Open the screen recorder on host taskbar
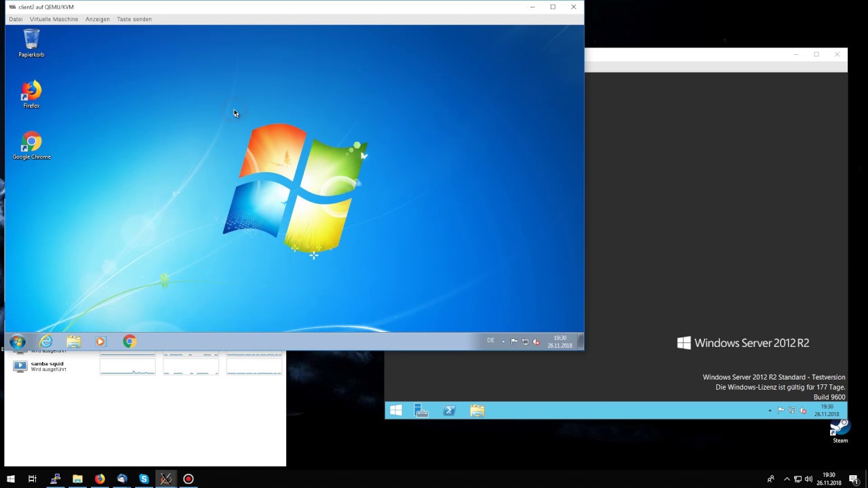This screenshot has height=488, width=868. point(189,479)
